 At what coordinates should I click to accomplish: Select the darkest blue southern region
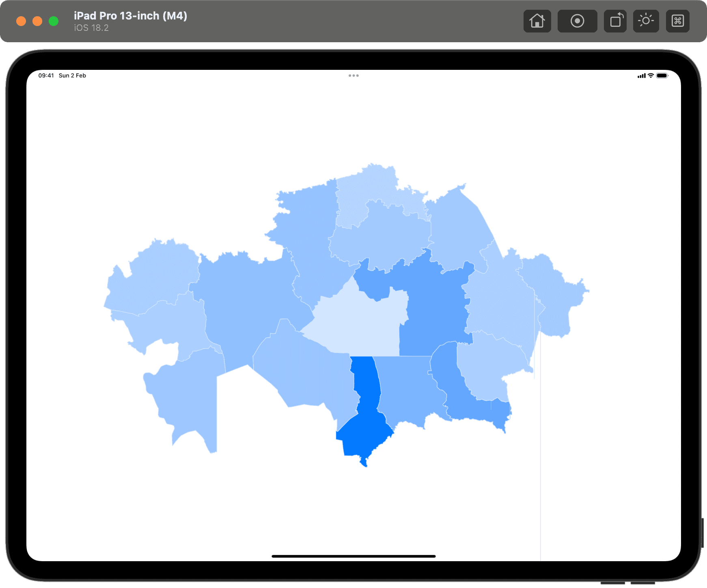365,414
